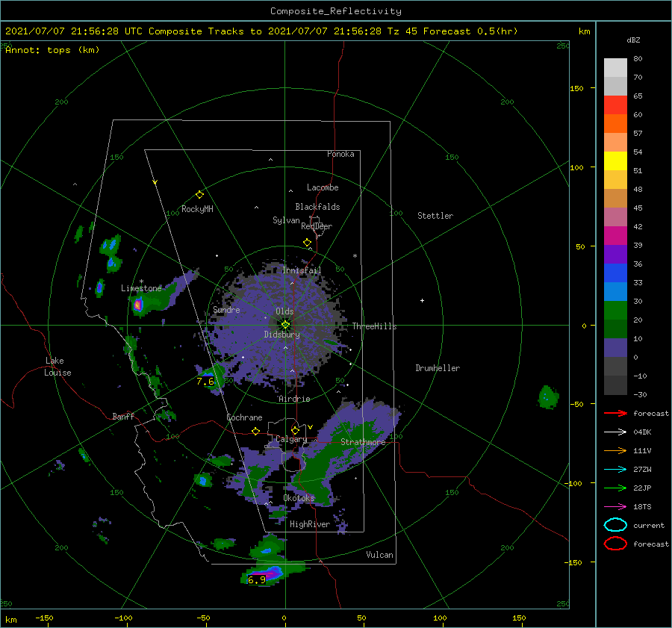Viewport: 672px width, 628px height.
Task: Select the bright yellow 54 dBZ swatch
Action: coord(615,161)
